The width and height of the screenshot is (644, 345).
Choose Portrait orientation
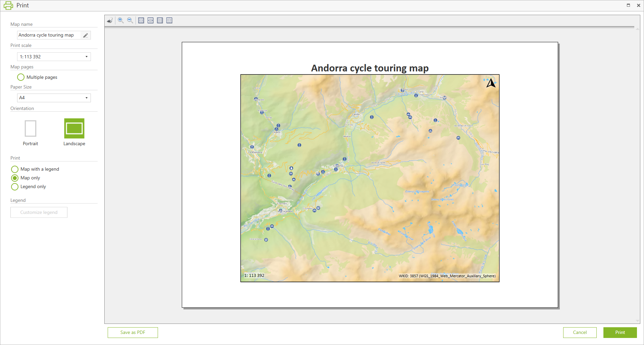(x=31, y=129)
